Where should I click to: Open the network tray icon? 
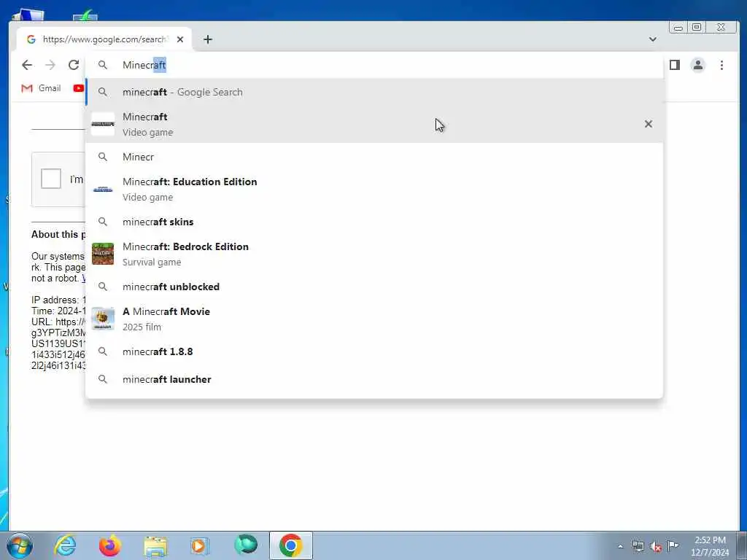click(638, 546)
